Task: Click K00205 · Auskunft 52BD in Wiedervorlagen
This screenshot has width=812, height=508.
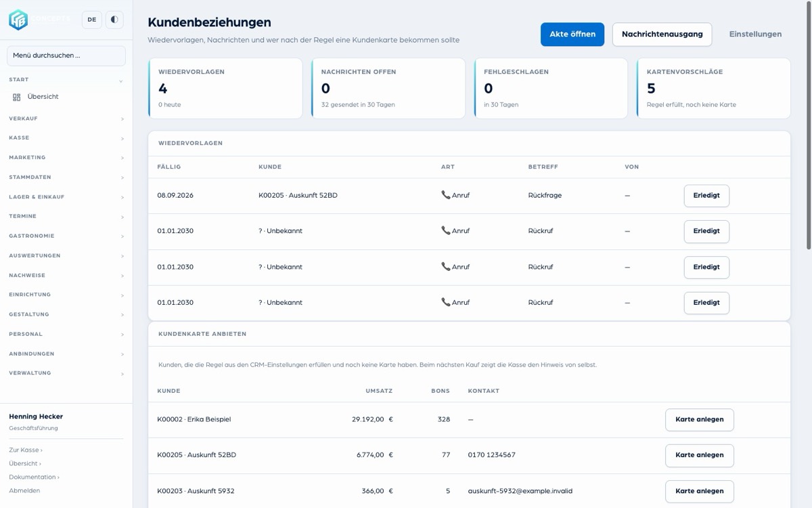Action: point(298,195)
